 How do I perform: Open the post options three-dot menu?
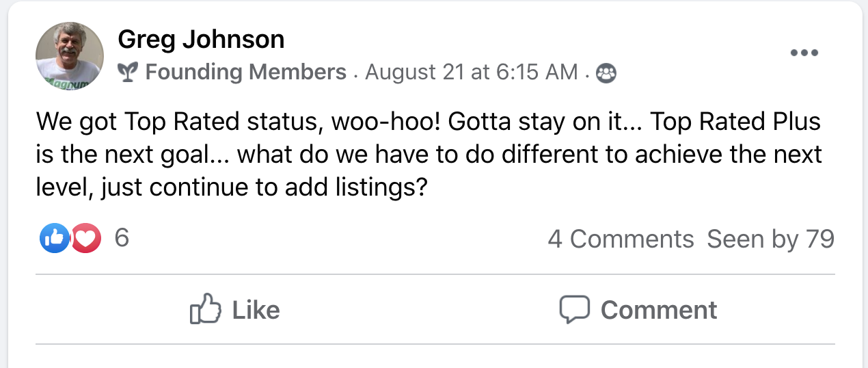[x=804, y=53]
